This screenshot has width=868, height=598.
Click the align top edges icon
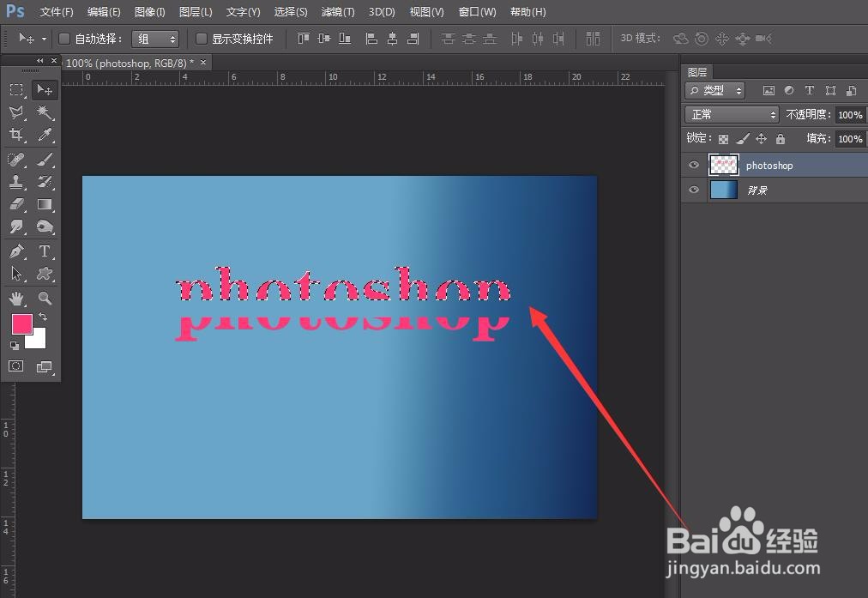tap(304, 39)
